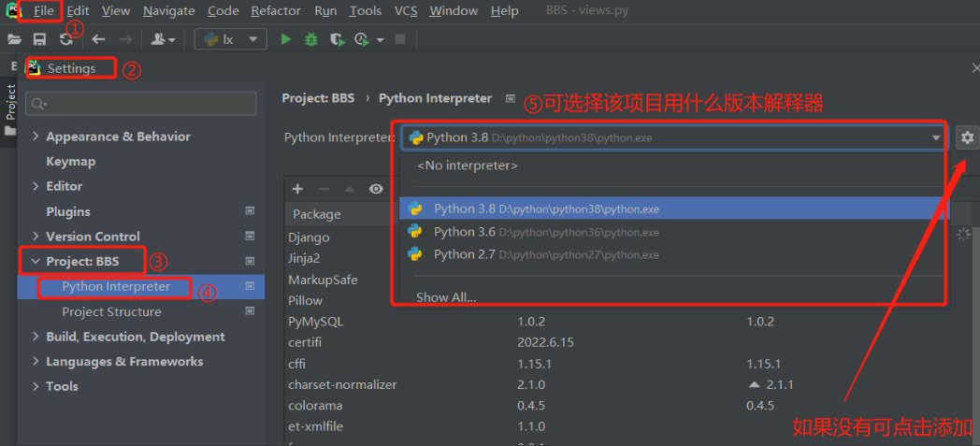This screenshot has width=980, height=446.
Task: Open the VCS menu
Action: tap(406, 10)
